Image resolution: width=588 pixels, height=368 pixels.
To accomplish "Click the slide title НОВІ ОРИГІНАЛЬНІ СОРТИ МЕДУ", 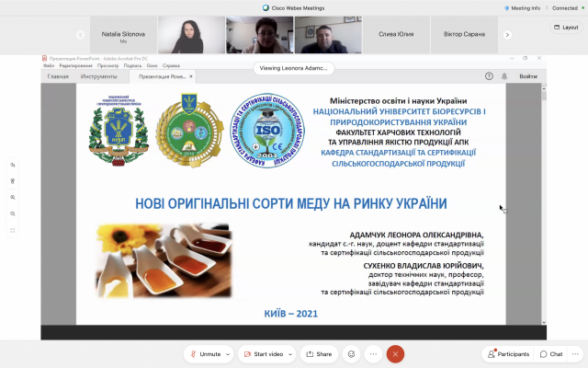I will pos(291,204).
